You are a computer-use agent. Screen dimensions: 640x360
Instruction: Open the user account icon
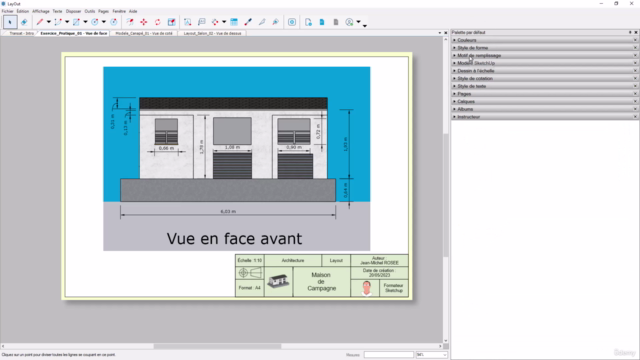pos(349,22)
